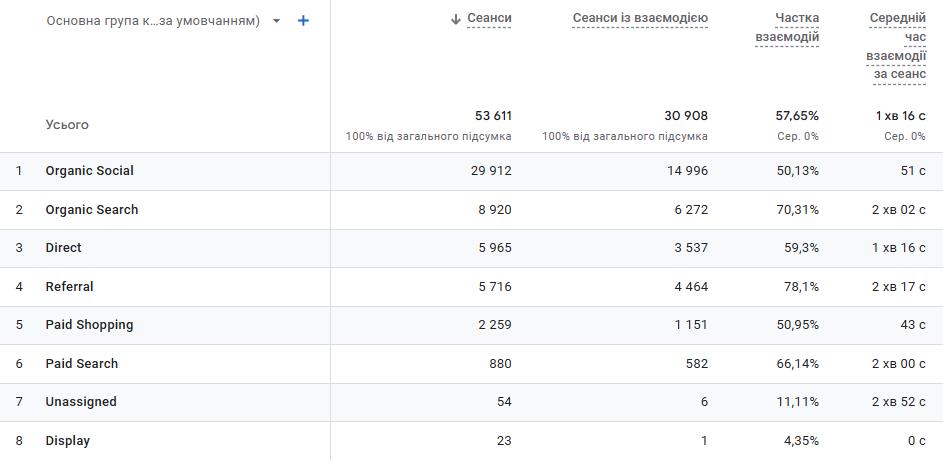Select the Paid Search row
The height and width of the screenshot is (468, 943).
pos(81,364)
